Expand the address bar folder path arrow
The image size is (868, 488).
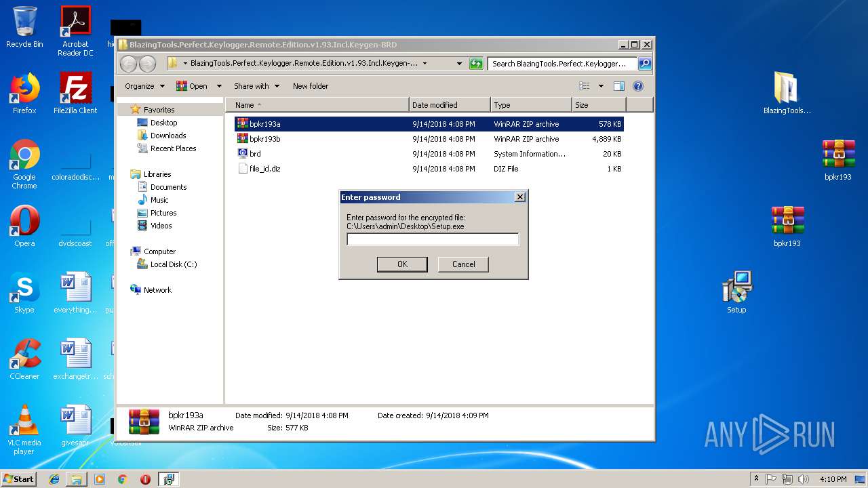pos(425,64)
